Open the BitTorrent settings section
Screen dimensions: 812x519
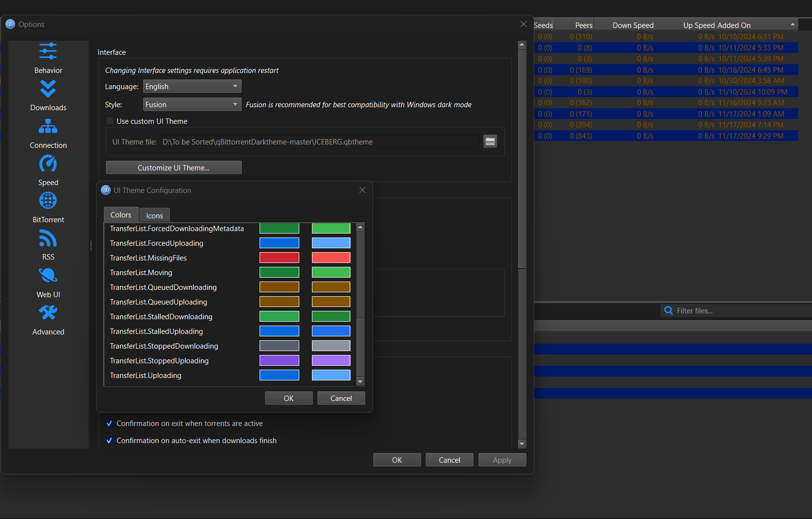48,208
